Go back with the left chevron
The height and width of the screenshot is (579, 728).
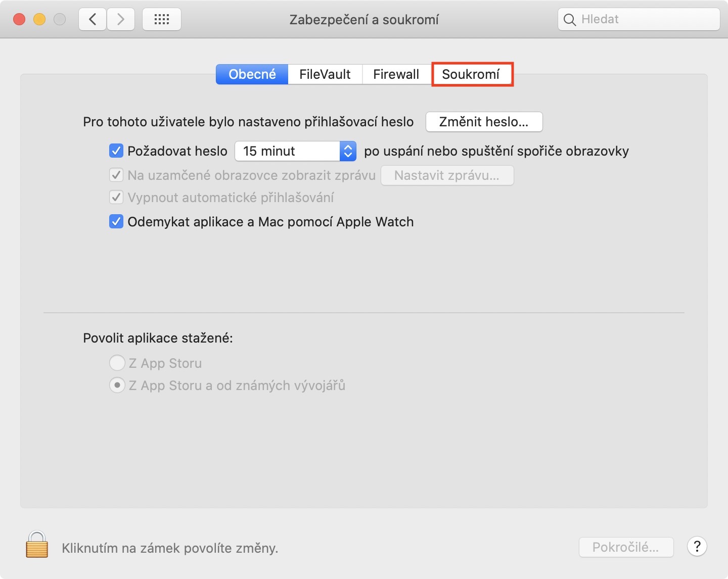(93, 19)
